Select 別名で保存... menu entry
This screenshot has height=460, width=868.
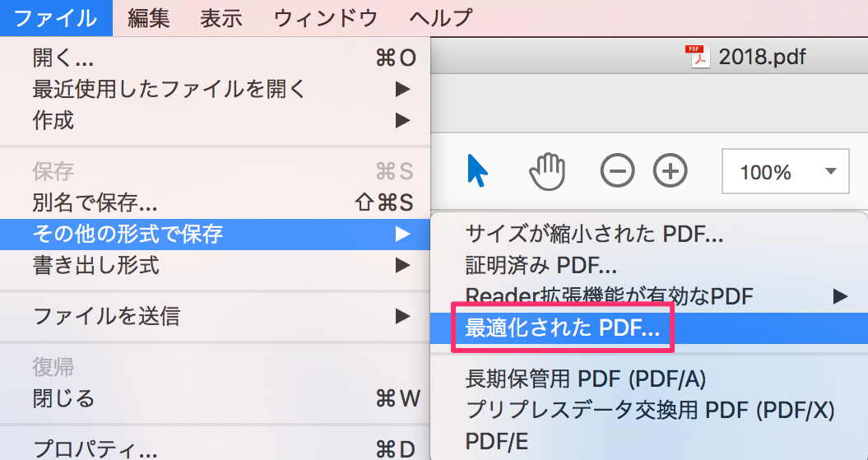215,203
